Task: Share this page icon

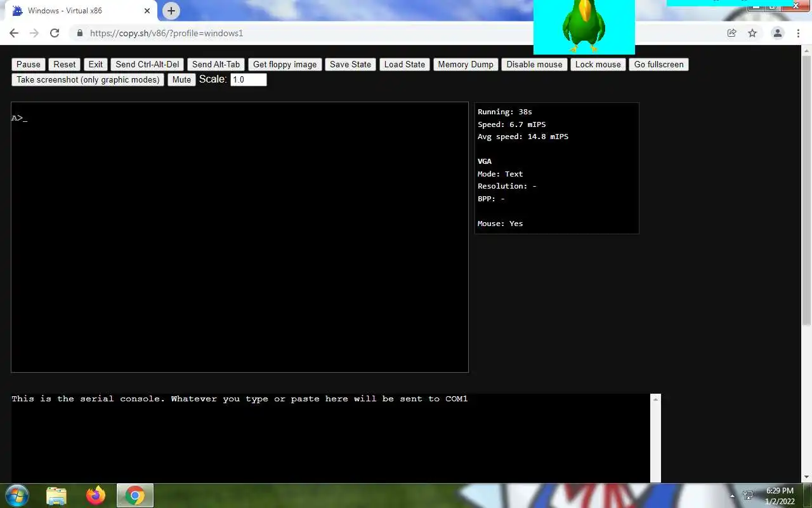Action: coord(732,33)
